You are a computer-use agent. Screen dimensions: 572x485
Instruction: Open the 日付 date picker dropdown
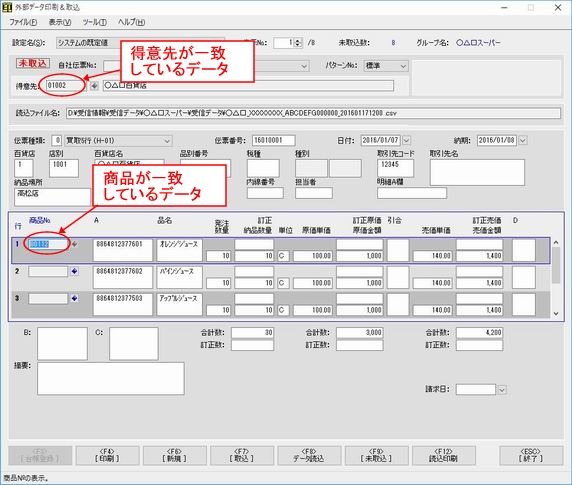pos(406,140)
